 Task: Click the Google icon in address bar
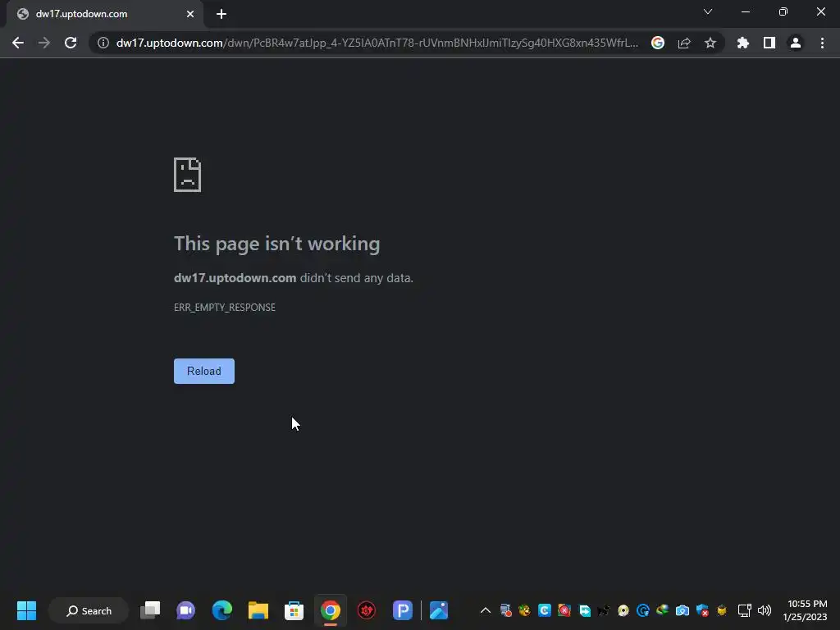(x=658, y=43)
